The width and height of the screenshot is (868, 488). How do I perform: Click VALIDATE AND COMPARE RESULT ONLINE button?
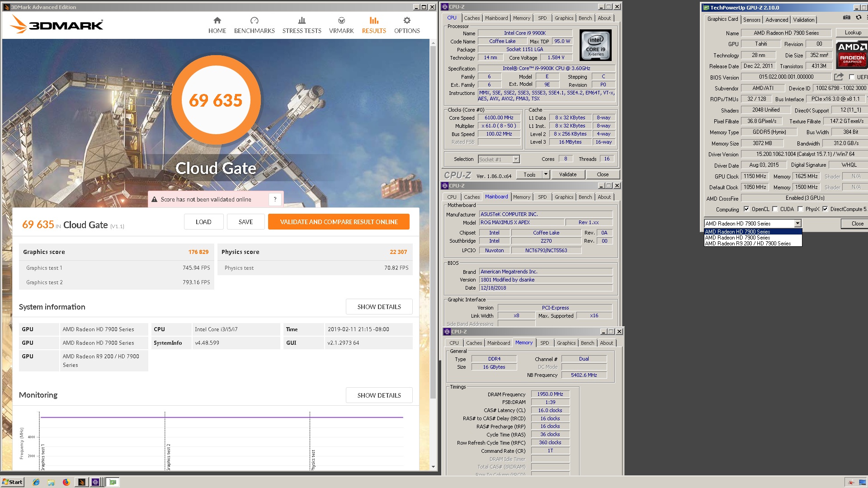click(x=339, y=222)
